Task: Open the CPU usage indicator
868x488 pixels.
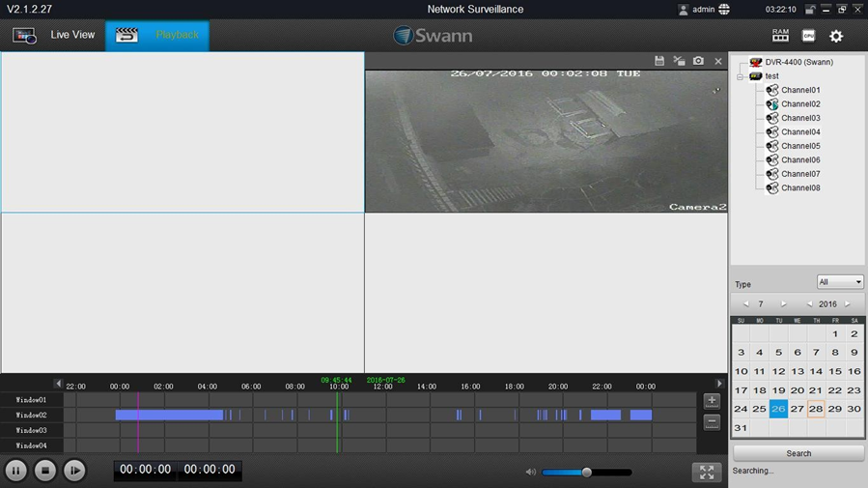Action: [808, 36]
